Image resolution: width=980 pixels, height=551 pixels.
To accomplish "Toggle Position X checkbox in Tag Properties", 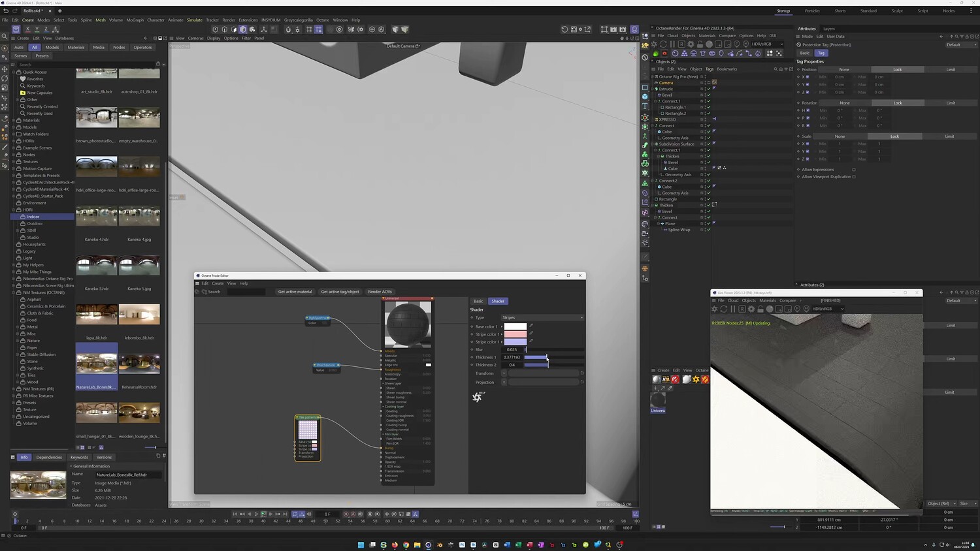I will pyautogui.click(x=808, y=77).
